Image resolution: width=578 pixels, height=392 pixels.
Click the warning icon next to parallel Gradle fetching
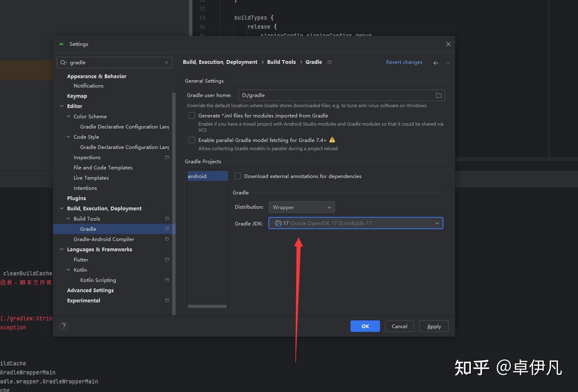[332, 140]
